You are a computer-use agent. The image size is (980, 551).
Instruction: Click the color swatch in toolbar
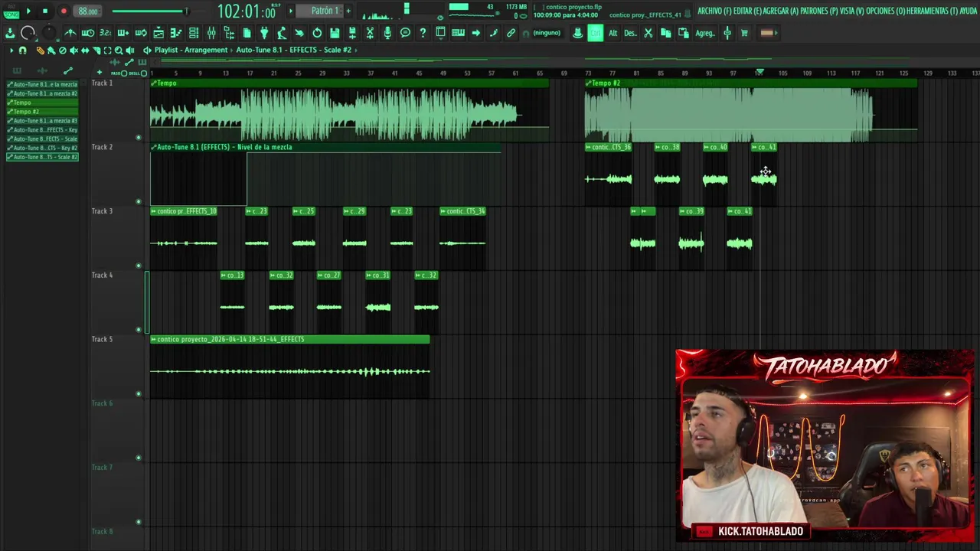pos(766,33)
